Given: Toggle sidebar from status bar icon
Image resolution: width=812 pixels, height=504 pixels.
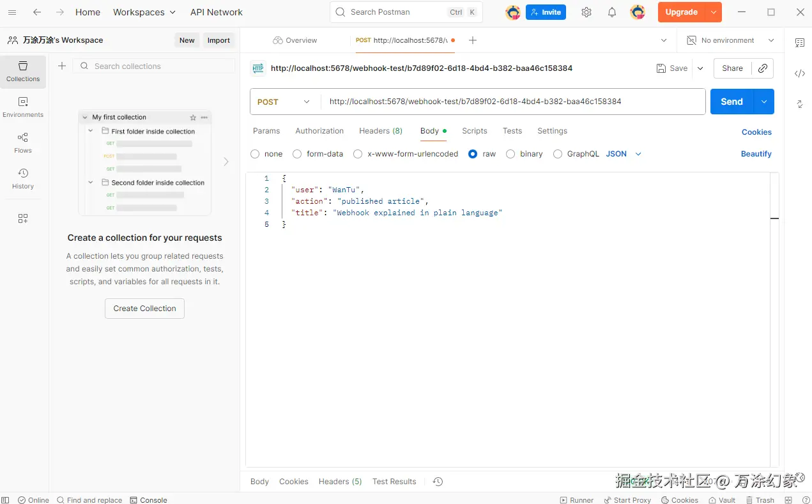Looking at the screenshot, I should point(6,500).
